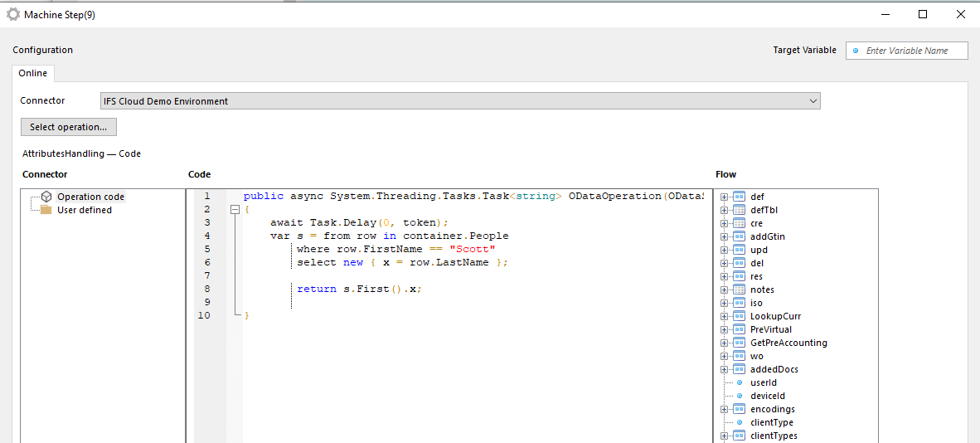This screenshot has width=980, height=443.
Task: Click the Machine Step gear icon
Action: pyautogui.click(x=13, y=14)
